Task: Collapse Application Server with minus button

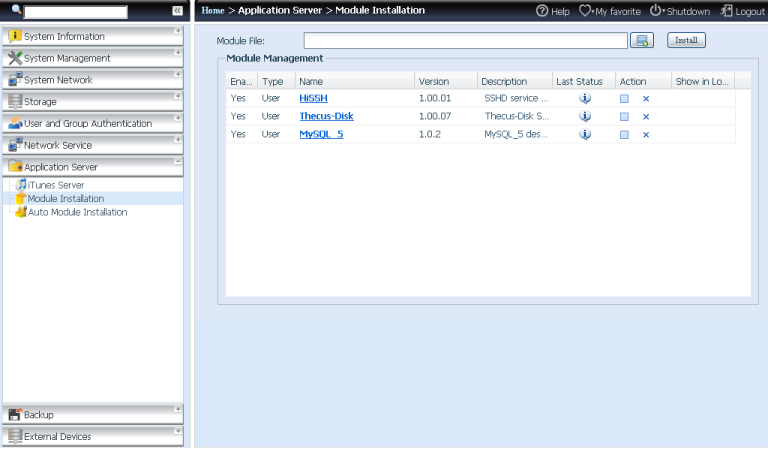Action: click(178, 162)
